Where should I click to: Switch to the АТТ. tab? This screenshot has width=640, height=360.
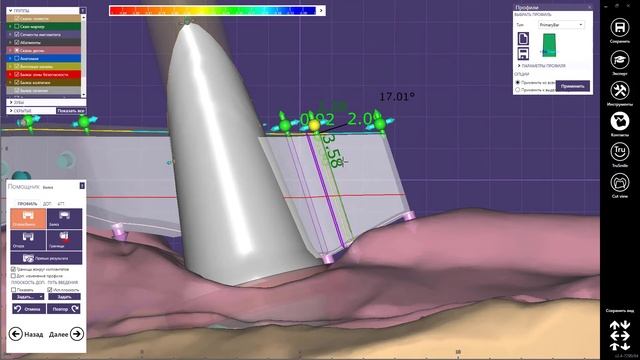(x=61, y=204)
